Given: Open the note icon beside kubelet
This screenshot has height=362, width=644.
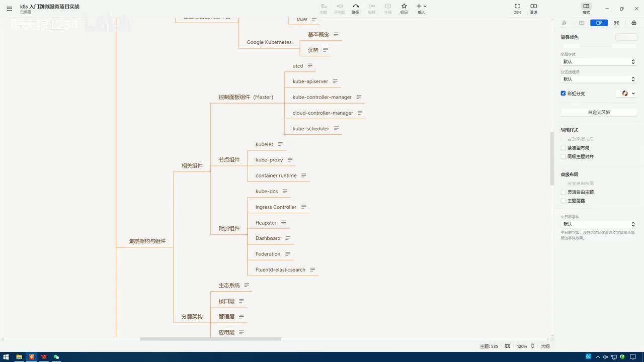Looking at the screenshot, I should point(280,144).
